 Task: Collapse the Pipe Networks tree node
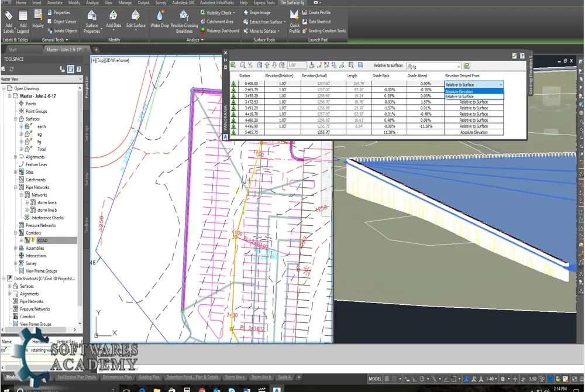coord(15,187)
